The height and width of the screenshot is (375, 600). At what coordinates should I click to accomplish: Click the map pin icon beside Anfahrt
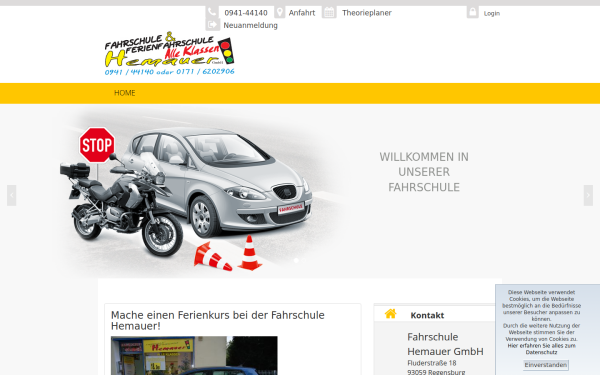point(280,12)
